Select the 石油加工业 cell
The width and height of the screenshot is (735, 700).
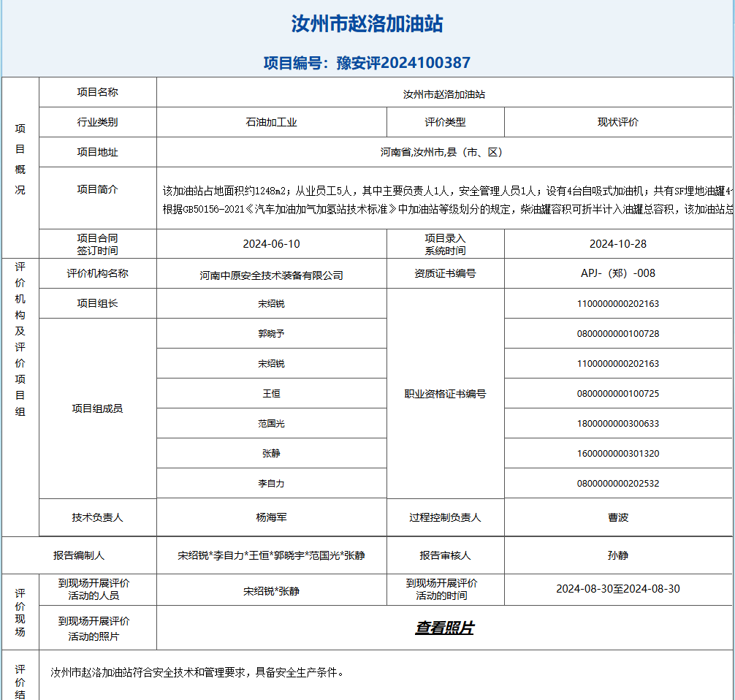[271, 122]
